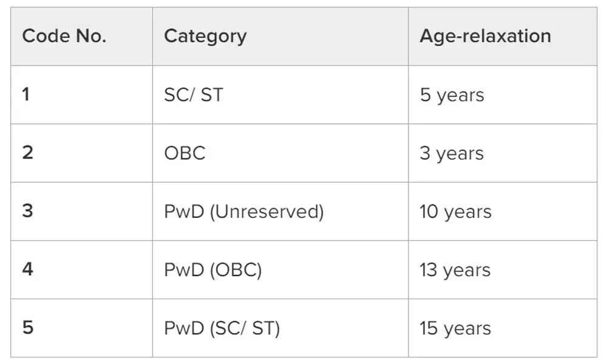Select the 'PwD (OBC)' category cell
The width and height of the screenshot is (607, 364).
click(x=212, y=270)
